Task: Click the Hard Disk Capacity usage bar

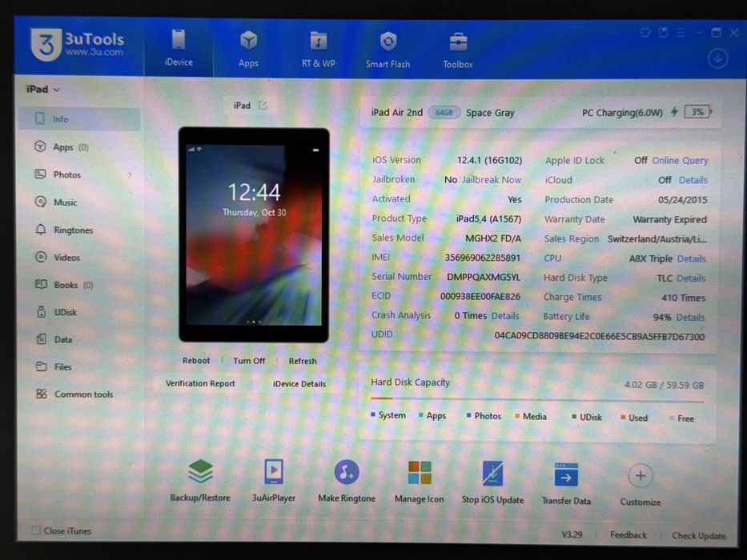Action: [537, 399]
